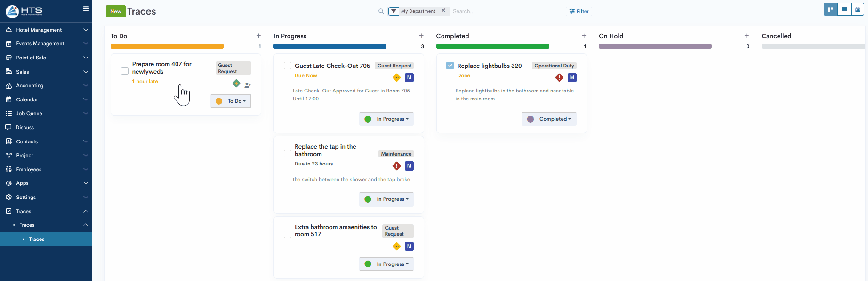
Task: Open the Completed status dropdown
Action: [549, 119]
